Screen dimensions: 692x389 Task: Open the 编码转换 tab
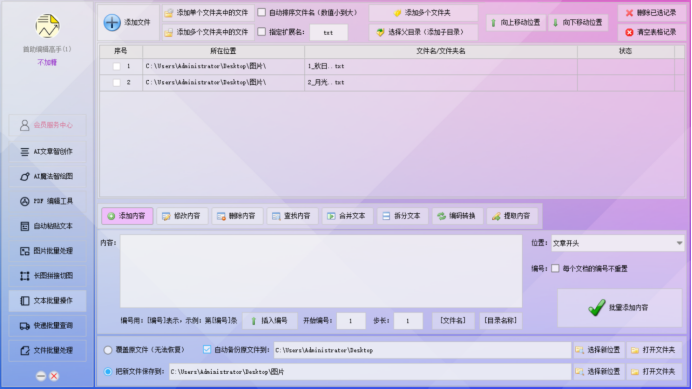[x=457, y=216]
